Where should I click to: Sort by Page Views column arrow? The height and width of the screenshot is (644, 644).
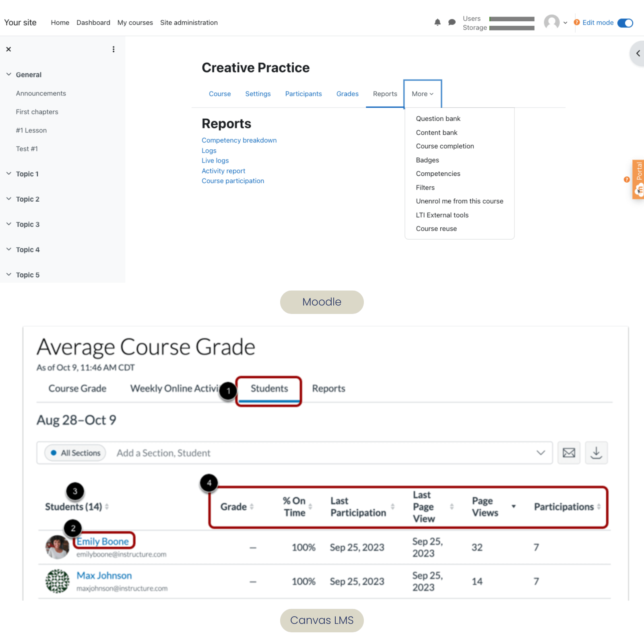514,506
